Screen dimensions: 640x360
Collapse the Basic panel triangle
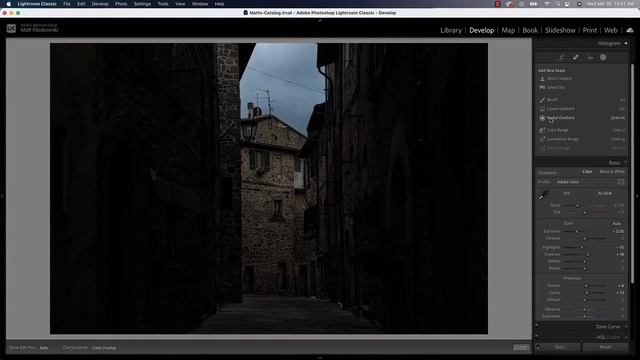(x=626, y=162)
